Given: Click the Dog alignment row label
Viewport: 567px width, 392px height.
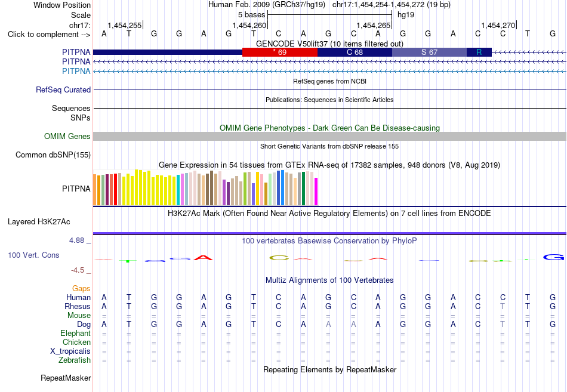Looking at the screenshot, I should (84, 325).
